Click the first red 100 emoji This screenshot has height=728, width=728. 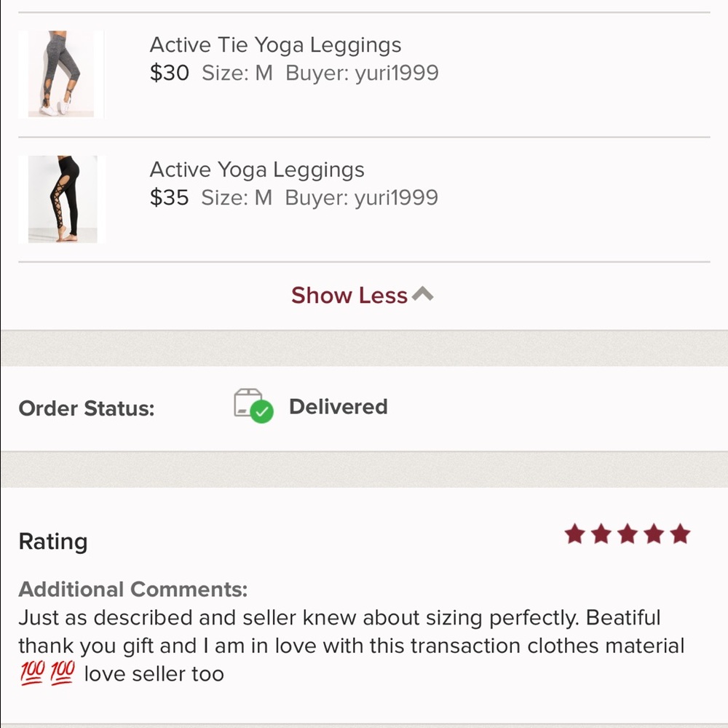point(32,674)
